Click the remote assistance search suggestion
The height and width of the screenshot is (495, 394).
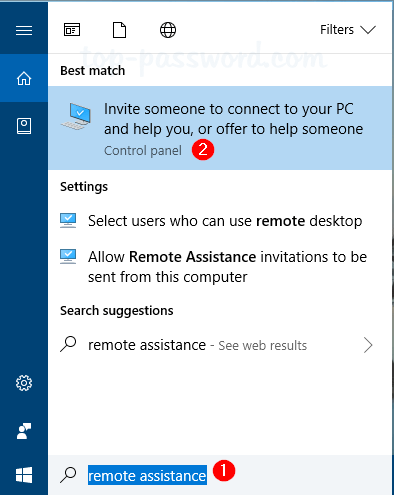pyautogui.click(x=147, y=345)
